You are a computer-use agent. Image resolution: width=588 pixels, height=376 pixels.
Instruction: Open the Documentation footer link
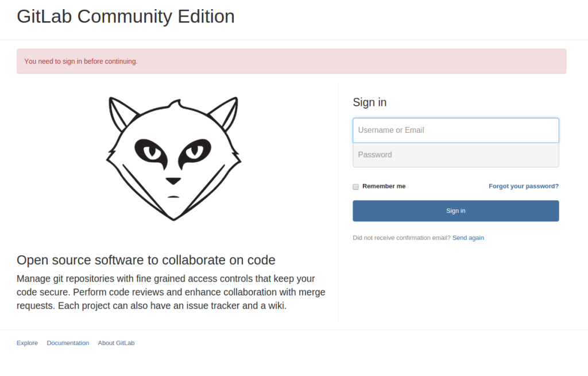[68, 343]
